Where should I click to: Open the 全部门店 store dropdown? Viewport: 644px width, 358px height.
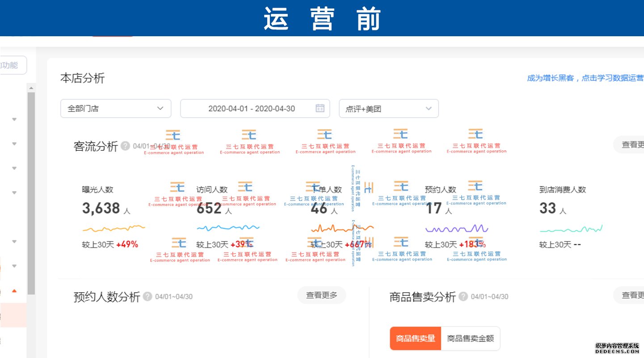click(116, 108)
